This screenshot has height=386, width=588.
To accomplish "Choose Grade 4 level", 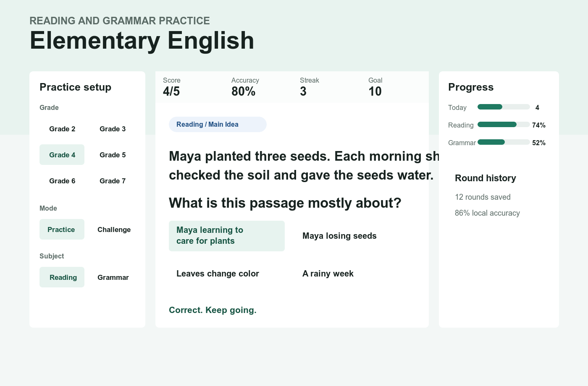I will [62, 155].
